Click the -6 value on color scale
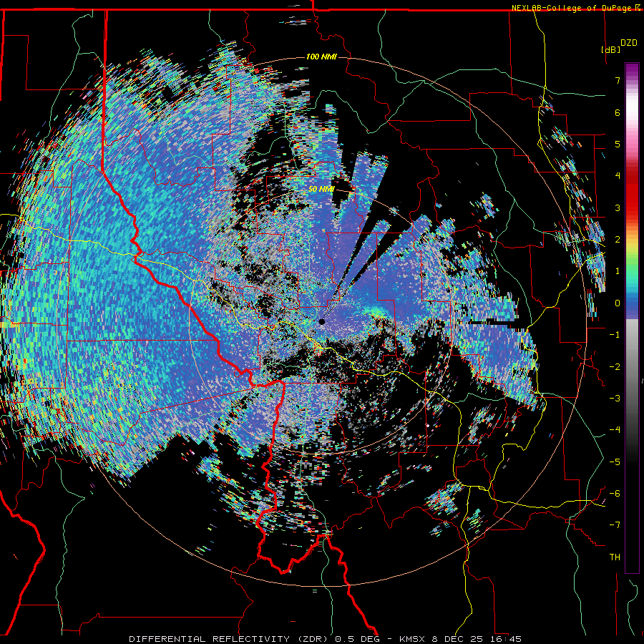Screen dimensions: 644x644 pos(615,494)
